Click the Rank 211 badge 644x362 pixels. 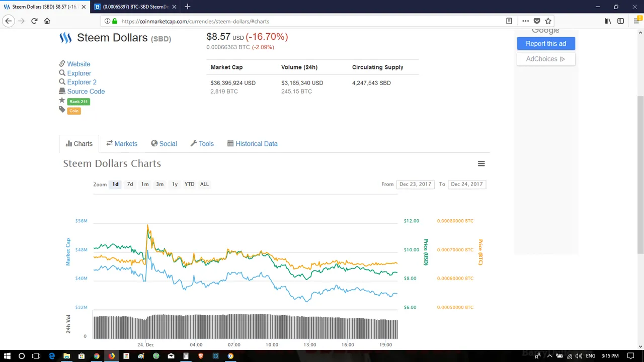[78, 102]
